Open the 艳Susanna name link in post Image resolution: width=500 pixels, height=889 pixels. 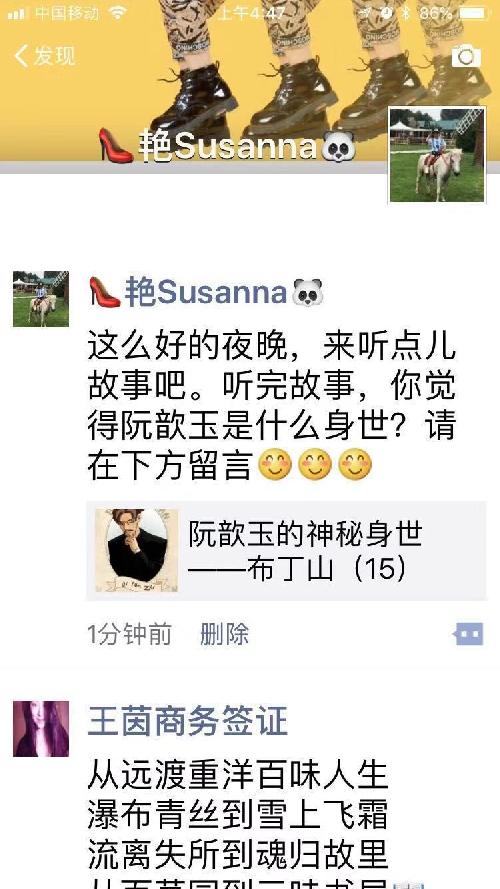(206, 293)
